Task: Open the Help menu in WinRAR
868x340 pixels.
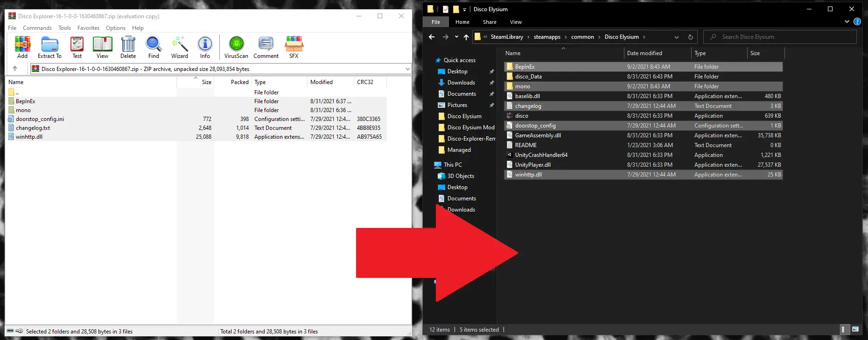Action: [x=138, y=28]
